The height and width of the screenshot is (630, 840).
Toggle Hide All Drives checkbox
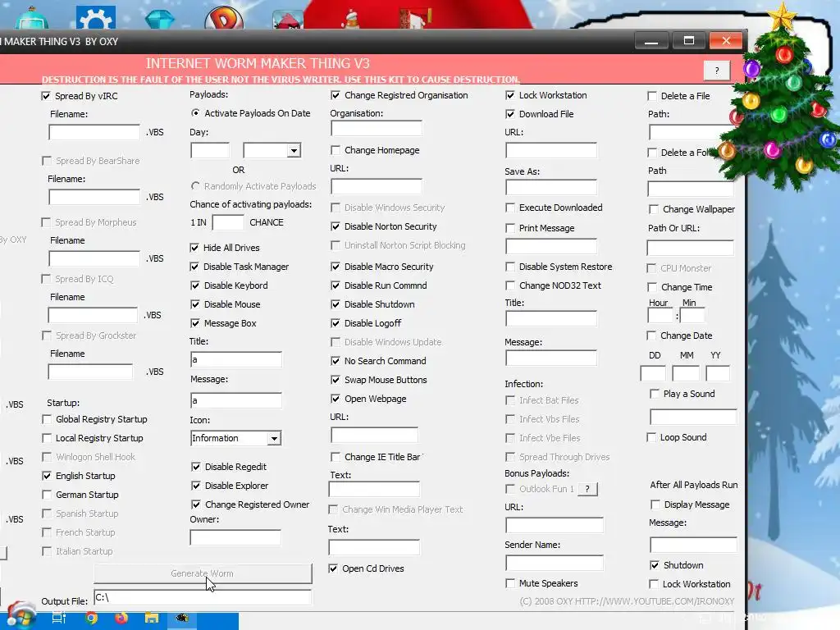tap(194, 248)
